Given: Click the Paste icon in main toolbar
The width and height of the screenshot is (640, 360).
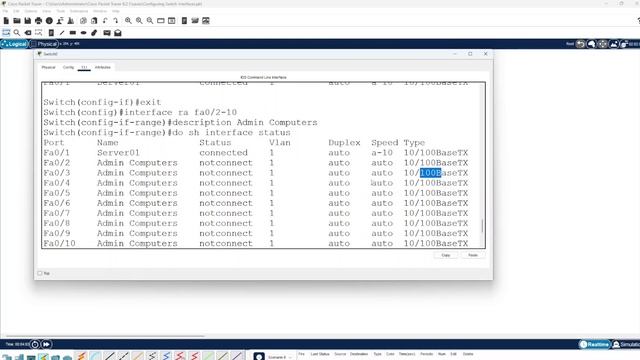Looking at the screenshot, I should click(x=94, y=21).
